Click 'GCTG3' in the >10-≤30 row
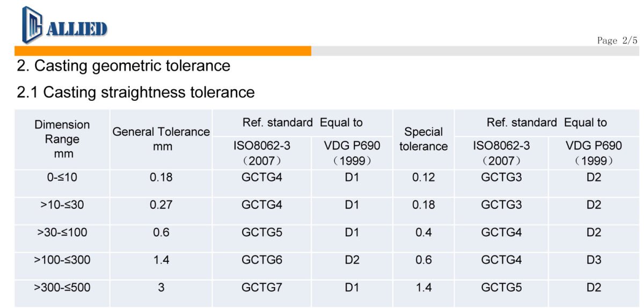The height and width of the screenshot is (308, 644). [x=501, y=204]
